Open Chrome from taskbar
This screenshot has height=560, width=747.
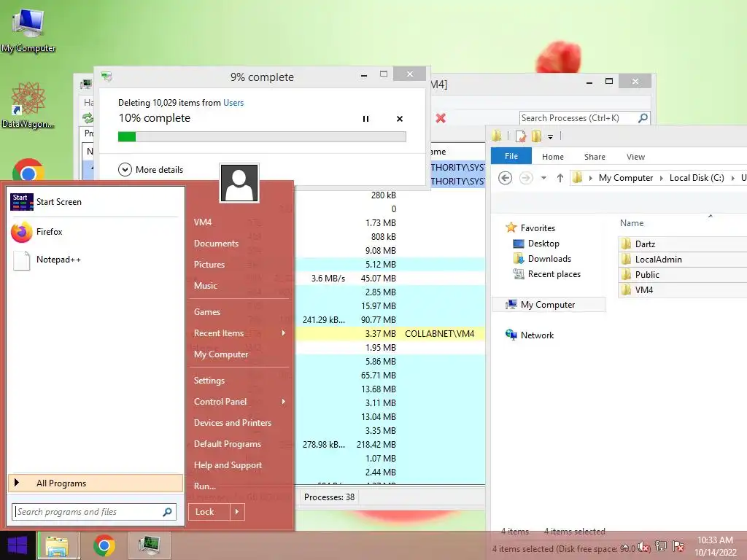104,545
